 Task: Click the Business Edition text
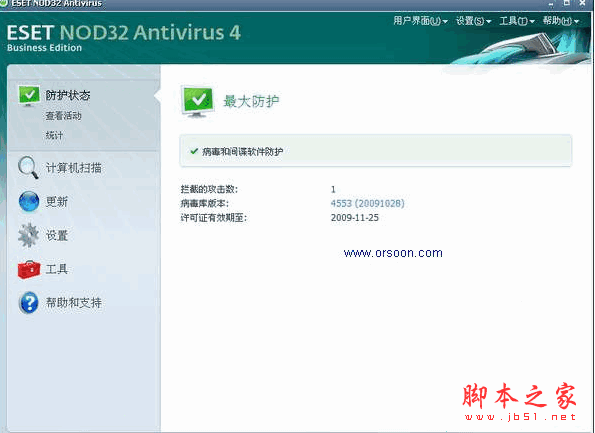point(44,48)
